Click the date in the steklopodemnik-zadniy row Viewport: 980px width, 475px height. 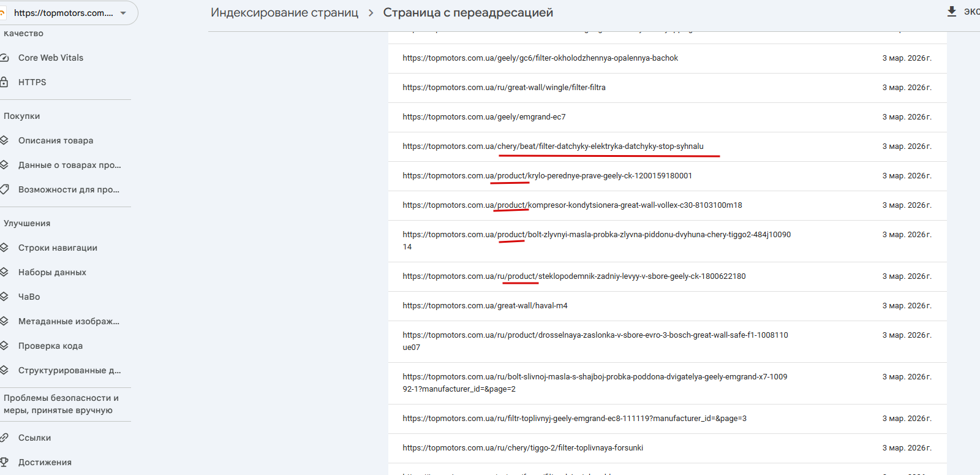click(x=907, y=276)
